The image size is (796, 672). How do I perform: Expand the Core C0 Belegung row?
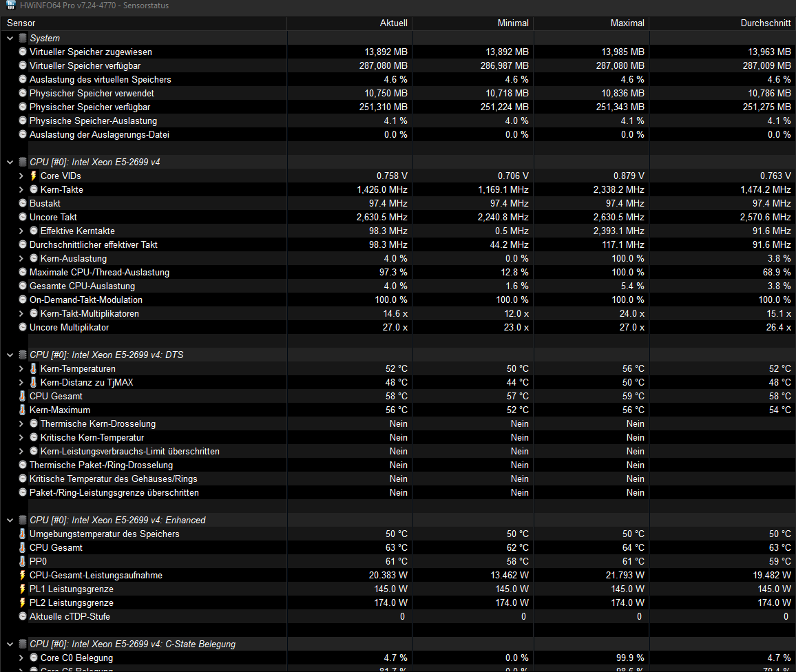click(x=21, y=658)
